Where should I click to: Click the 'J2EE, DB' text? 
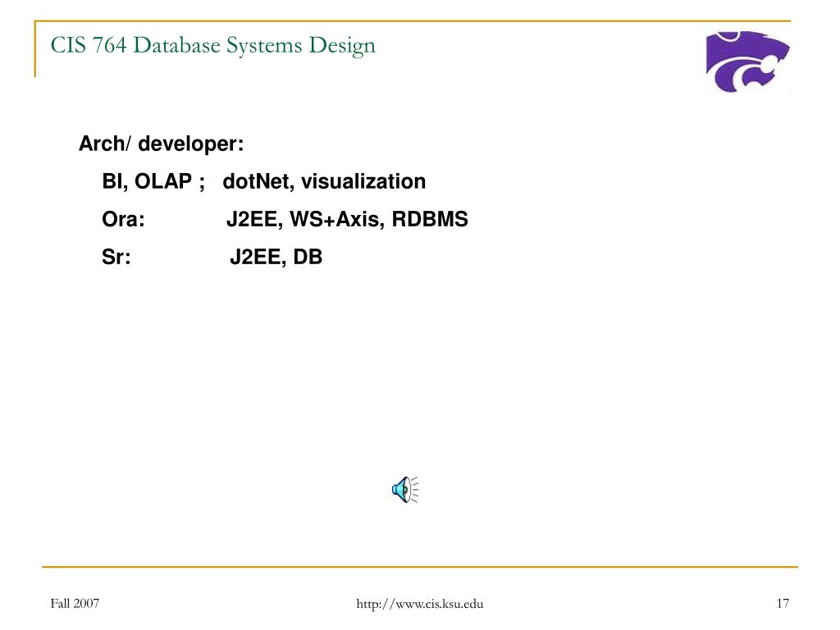tap(276, 257)
